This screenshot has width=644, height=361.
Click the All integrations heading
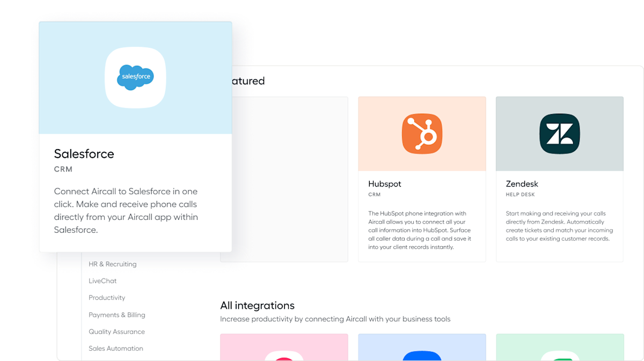pos(258,305)
